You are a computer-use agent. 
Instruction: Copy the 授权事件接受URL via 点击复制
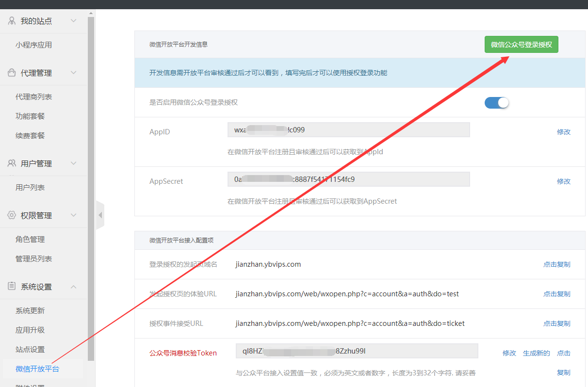pyautogui.click(x=556, y=323)
